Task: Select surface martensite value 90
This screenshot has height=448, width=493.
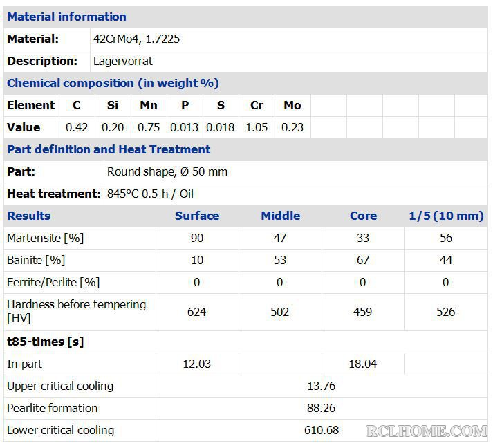Action: 197,238
